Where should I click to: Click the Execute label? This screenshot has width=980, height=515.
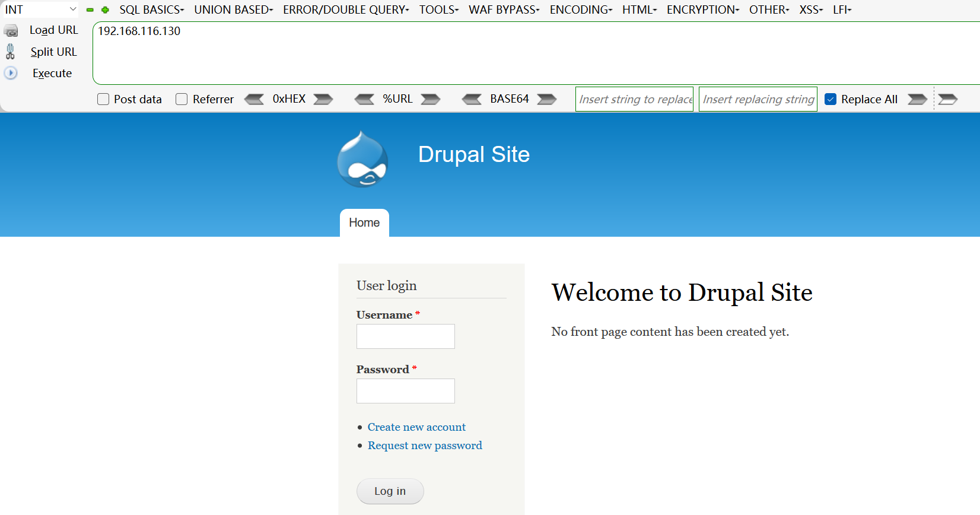click(x=52, y=74)
